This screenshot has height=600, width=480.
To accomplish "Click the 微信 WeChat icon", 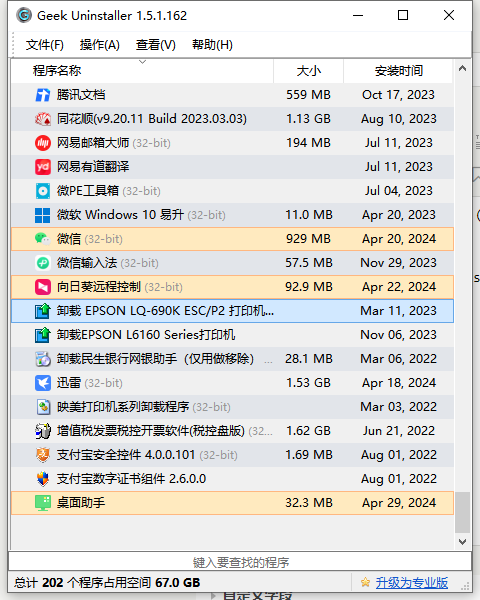I will [x=42, y=239].
